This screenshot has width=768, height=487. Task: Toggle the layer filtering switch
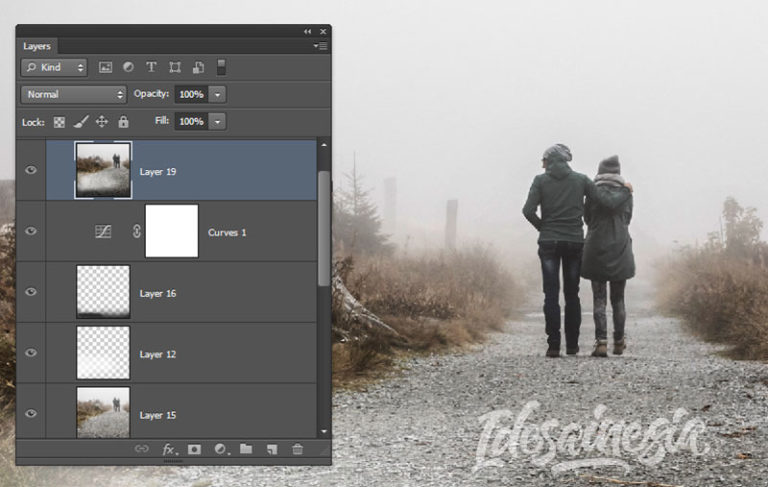click(221, 67)
